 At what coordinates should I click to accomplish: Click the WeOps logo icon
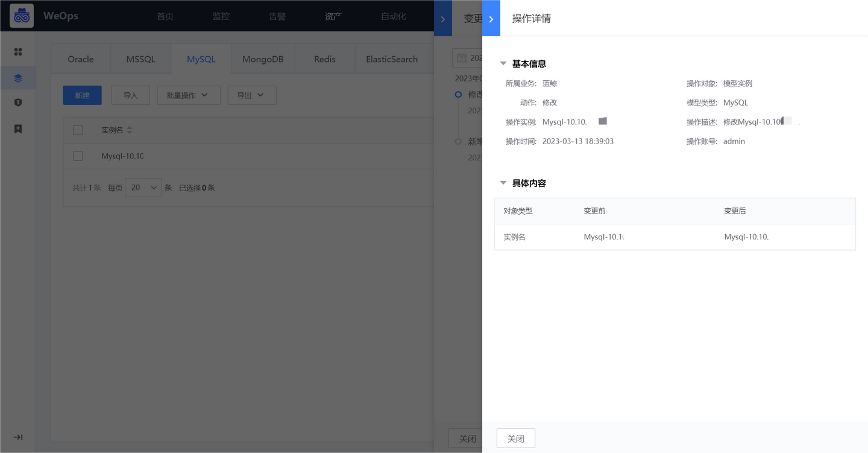(22, 16)
